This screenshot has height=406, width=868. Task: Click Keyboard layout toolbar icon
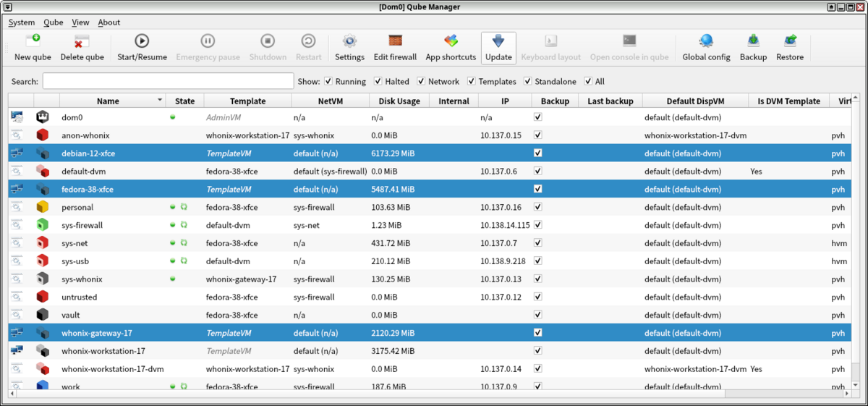point(550,41)
